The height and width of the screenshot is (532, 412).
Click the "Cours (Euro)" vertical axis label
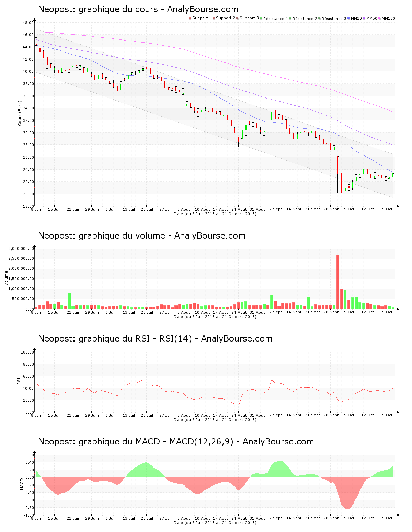coord(20,113)
